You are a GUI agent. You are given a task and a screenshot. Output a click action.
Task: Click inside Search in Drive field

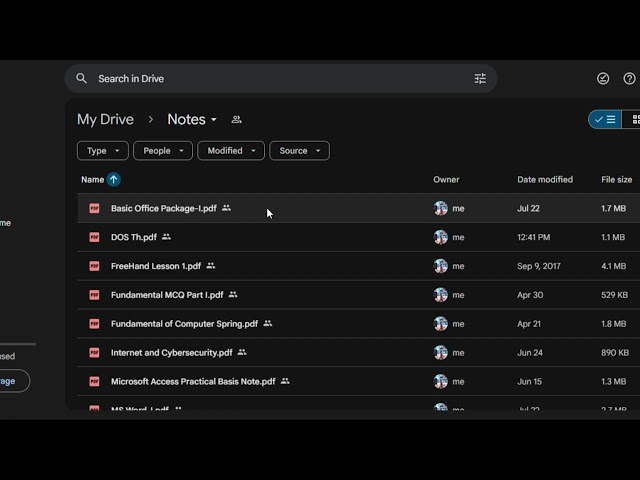[x=281, y=78]
